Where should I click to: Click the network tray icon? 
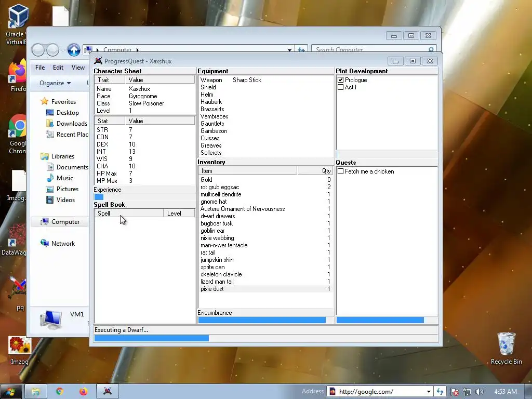(x=467, y=392)
